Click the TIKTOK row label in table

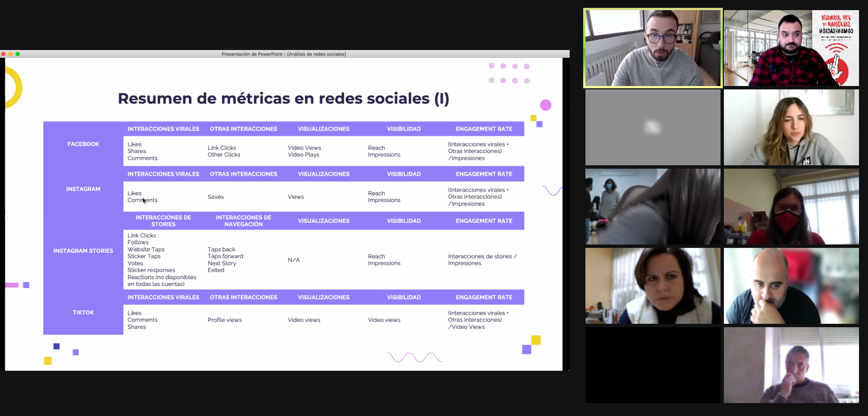click(x=83, y=312)
